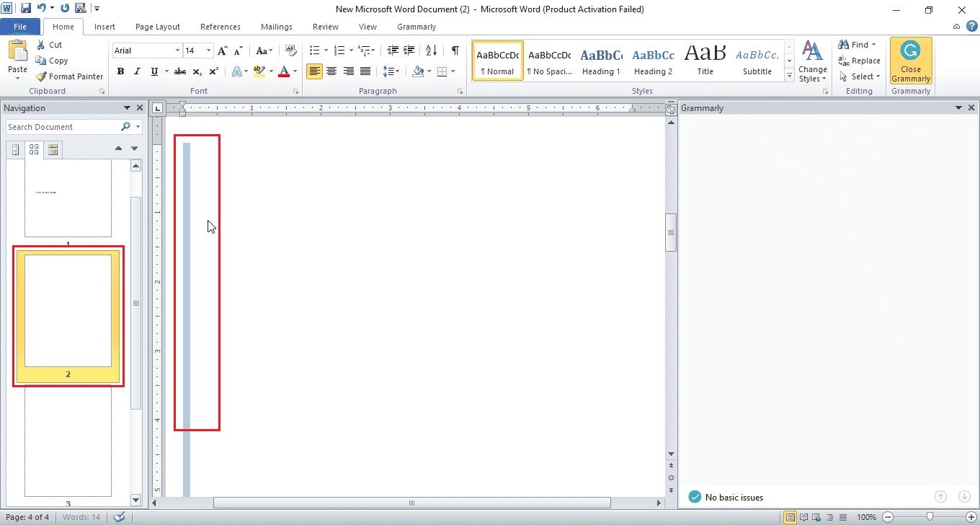The height and width of the screenshot is (525, 980).
Task: Go to next search result arrow
Action: pos(134,149)
